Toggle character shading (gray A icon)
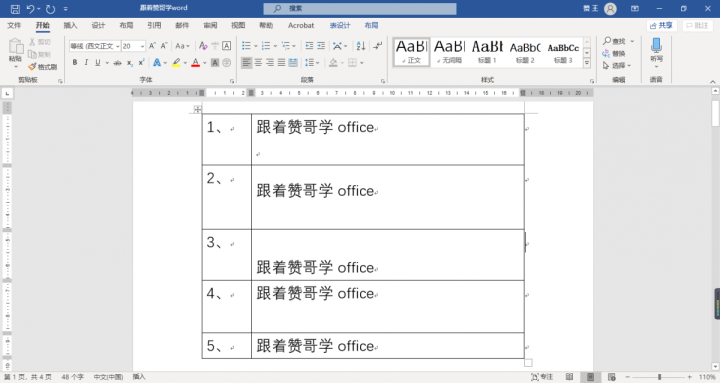Viewport: 720px width, 383px height. [x=215, y=62]
